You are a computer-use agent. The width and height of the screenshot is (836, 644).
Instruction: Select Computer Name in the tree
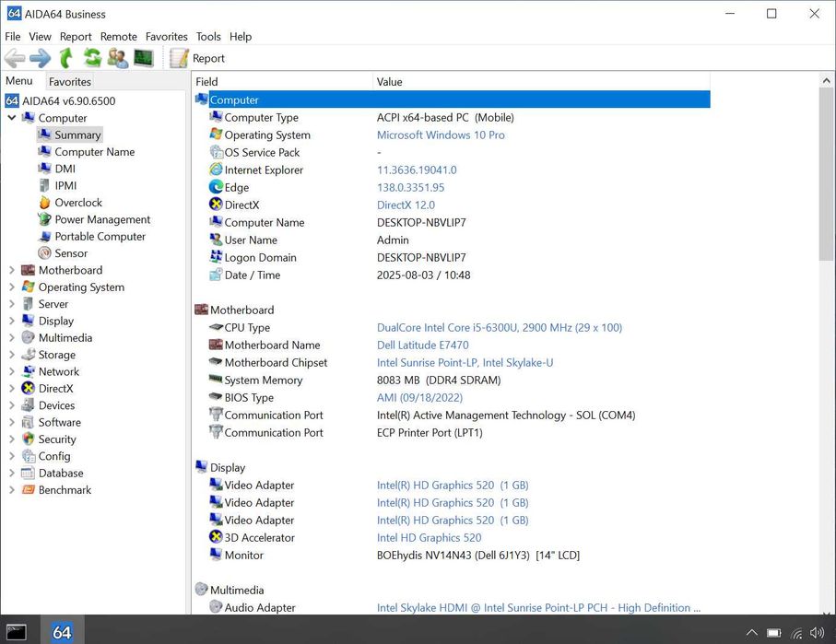pyautogui.click(x=94, y=152)
